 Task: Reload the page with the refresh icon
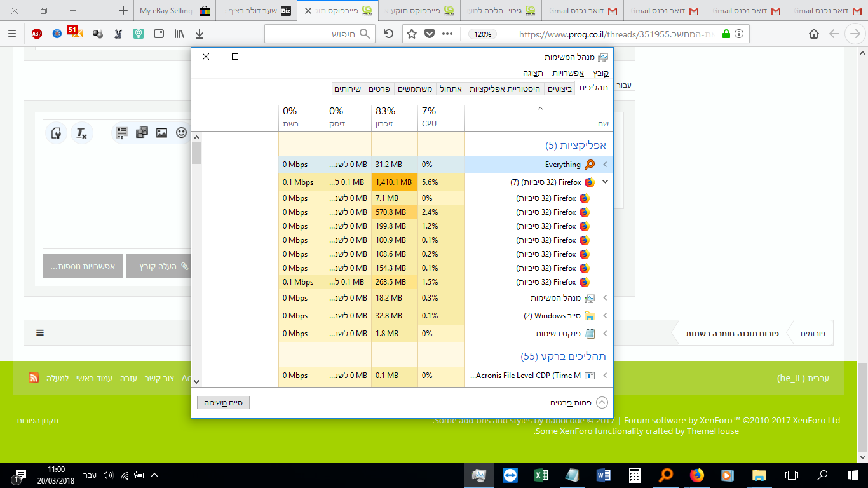[389, 34]
